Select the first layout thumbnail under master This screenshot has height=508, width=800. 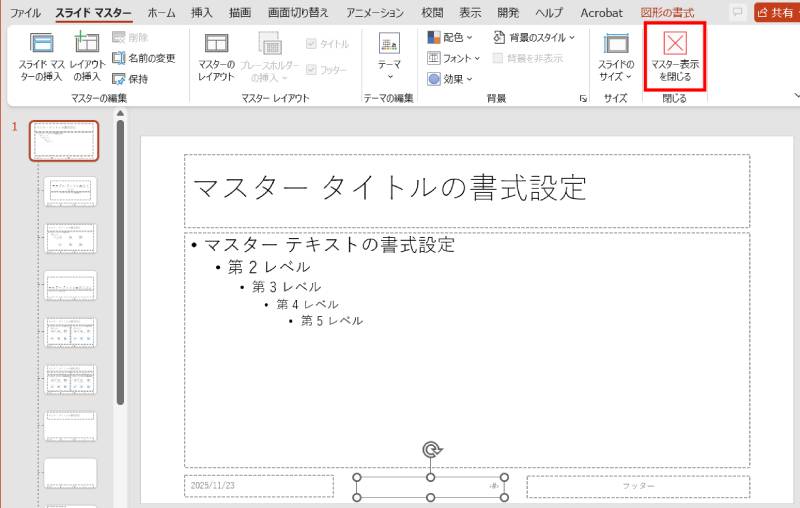[70, 192]
